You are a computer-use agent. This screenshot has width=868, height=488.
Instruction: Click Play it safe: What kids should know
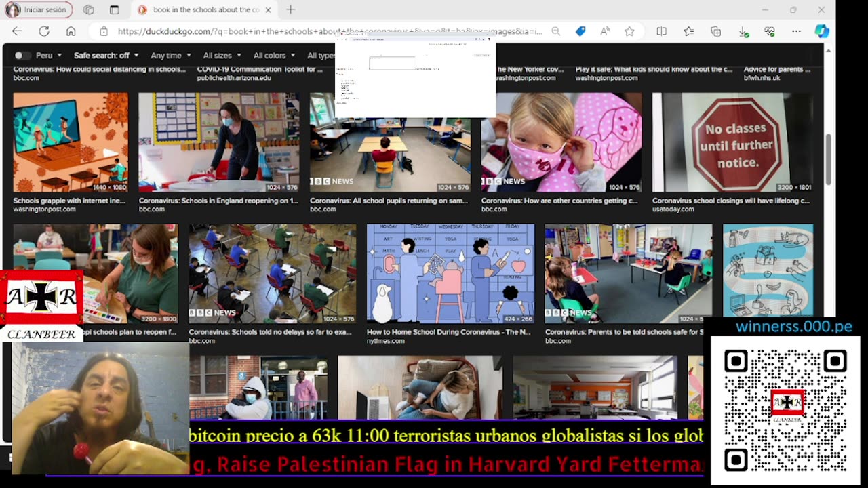tap(654, 69)
